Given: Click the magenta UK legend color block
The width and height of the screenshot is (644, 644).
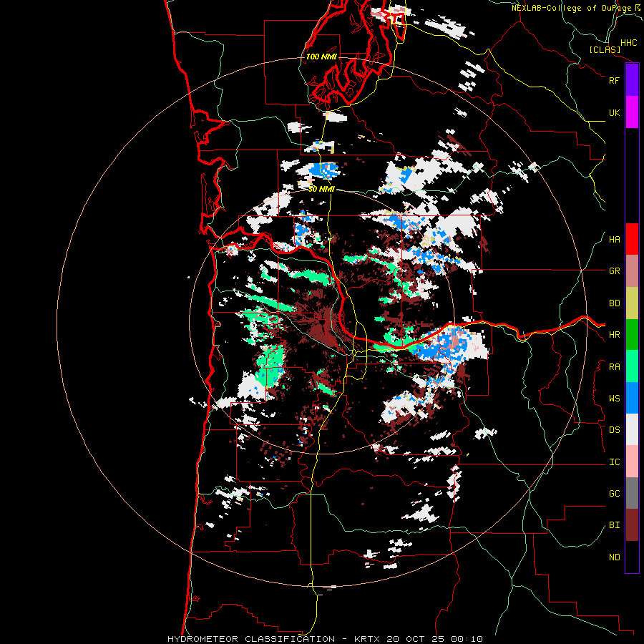Looking at the screenshot, I should pyautogui.click(x=632, y=112).
